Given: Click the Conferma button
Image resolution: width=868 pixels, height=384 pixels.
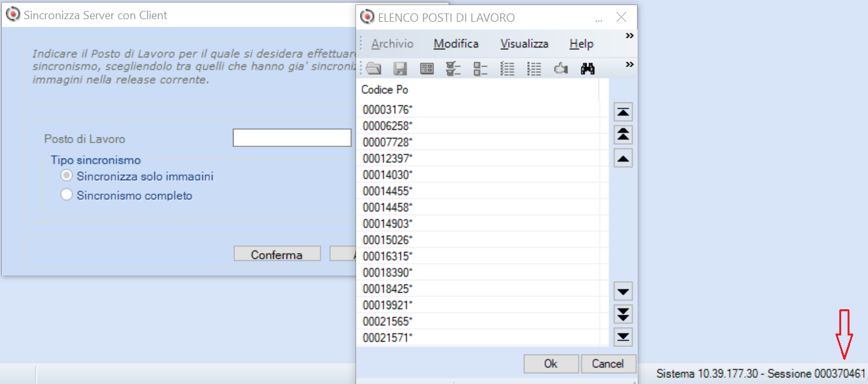Looking at the screenshot, I should 276,254.
